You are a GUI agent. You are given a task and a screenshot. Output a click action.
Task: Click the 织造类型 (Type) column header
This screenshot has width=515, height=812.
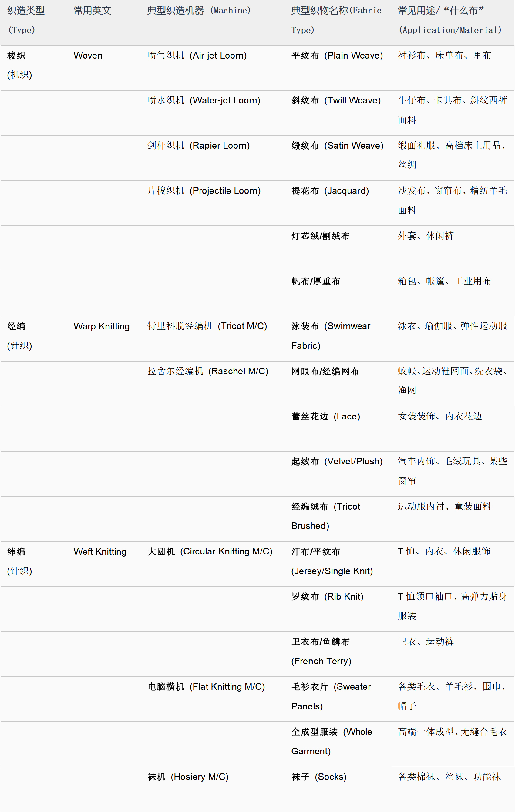tap(26, 20)
